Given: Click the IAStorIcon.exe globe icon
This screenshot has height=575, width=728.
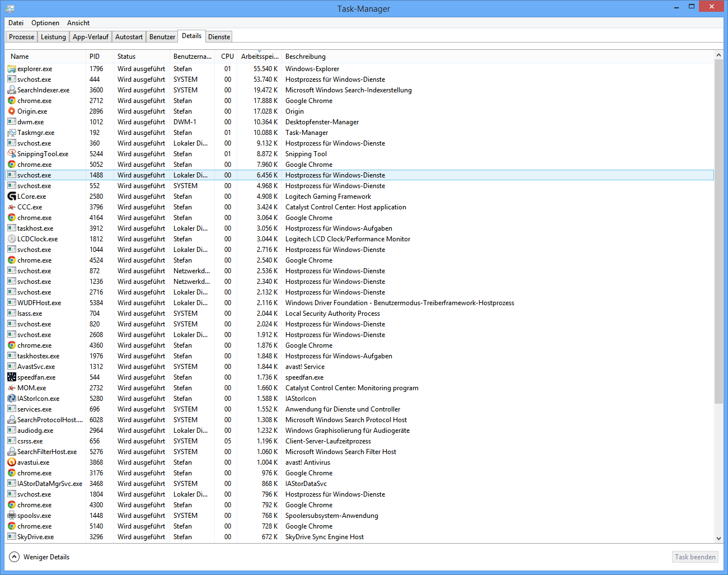Looking at the screenshot, I should [x=12, y=399].
